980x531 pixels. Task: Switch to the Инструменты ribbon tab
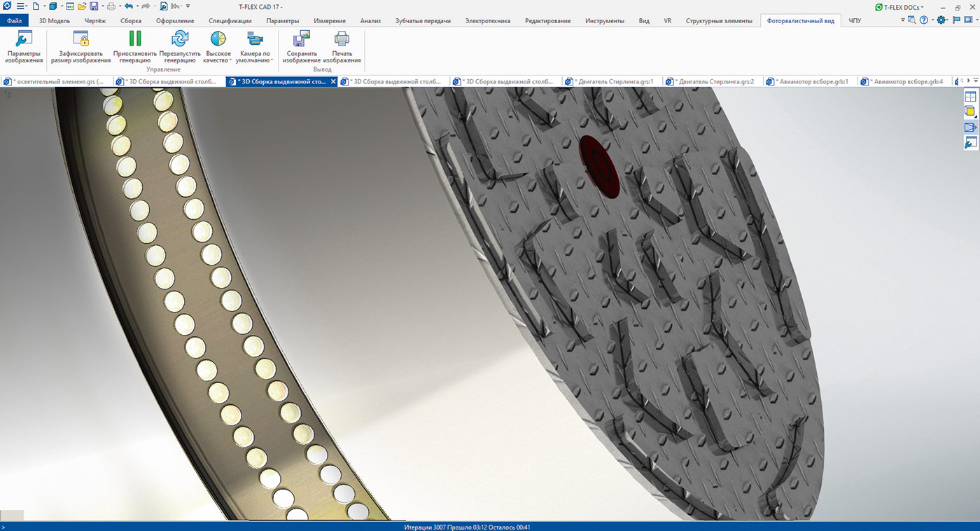(605, 21)
